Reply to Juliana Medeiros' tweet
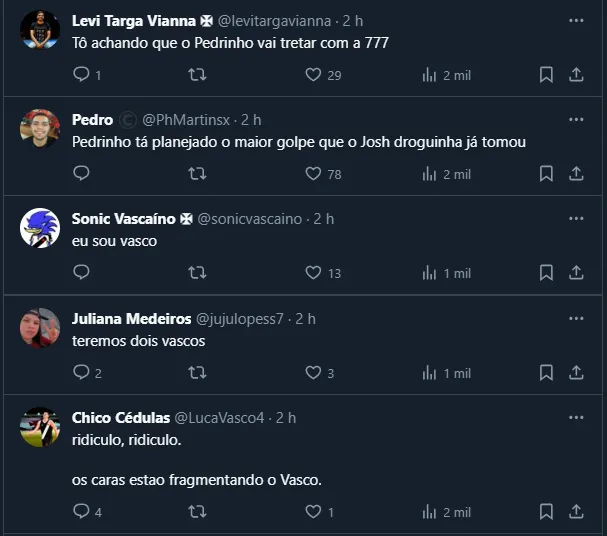 pos(82,373)
